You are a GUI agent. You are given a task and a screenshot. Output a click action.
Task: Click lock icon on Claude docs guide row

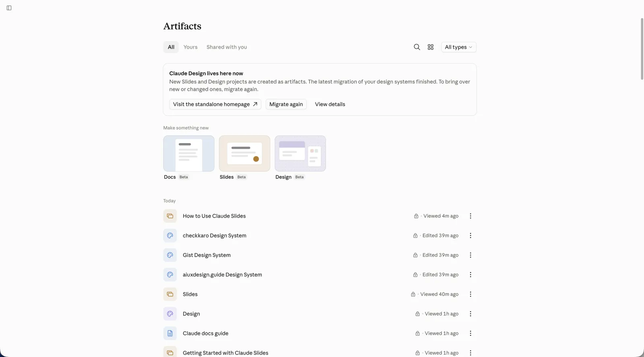pyautogui.click(x=417, y=333)
